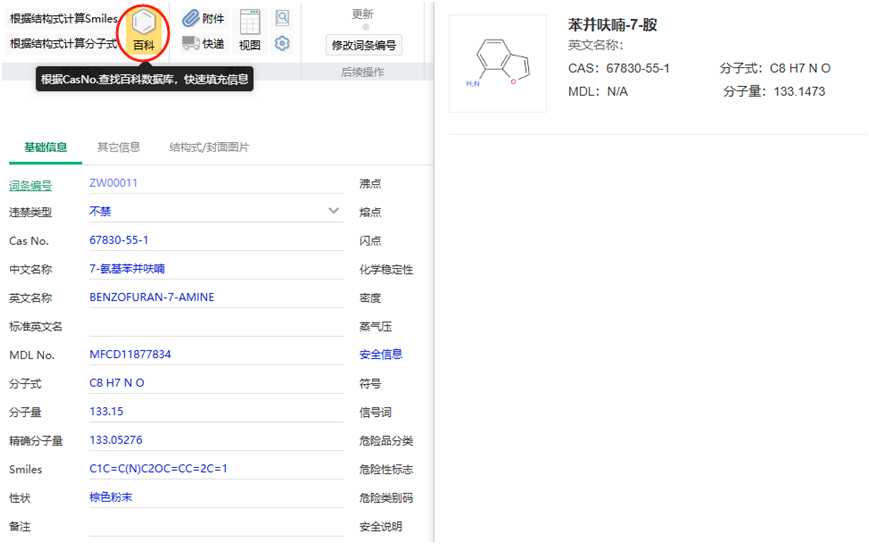Click the 苯并呋喃-7-胺 title

click(612, 24)
